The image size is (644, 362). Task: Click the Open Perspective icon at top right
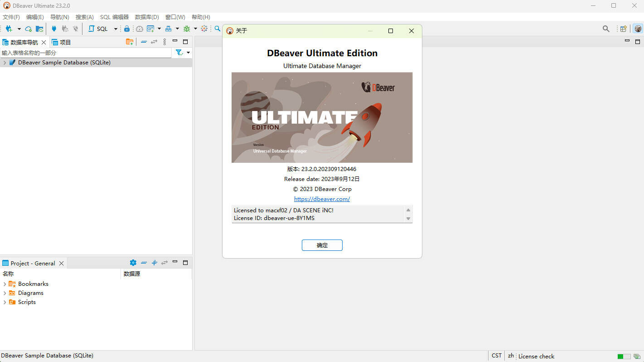pyautogui.click(x=624, y=29)
